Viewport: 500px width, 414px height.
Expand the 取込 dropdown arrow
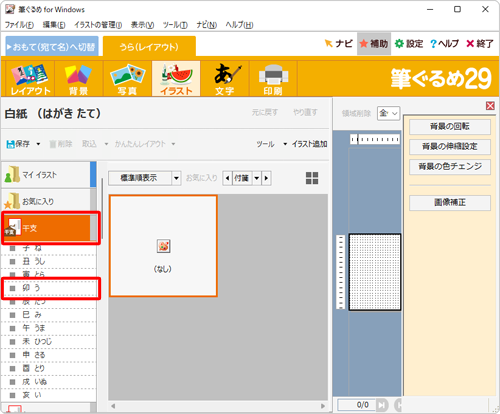(x=106, y=144)
